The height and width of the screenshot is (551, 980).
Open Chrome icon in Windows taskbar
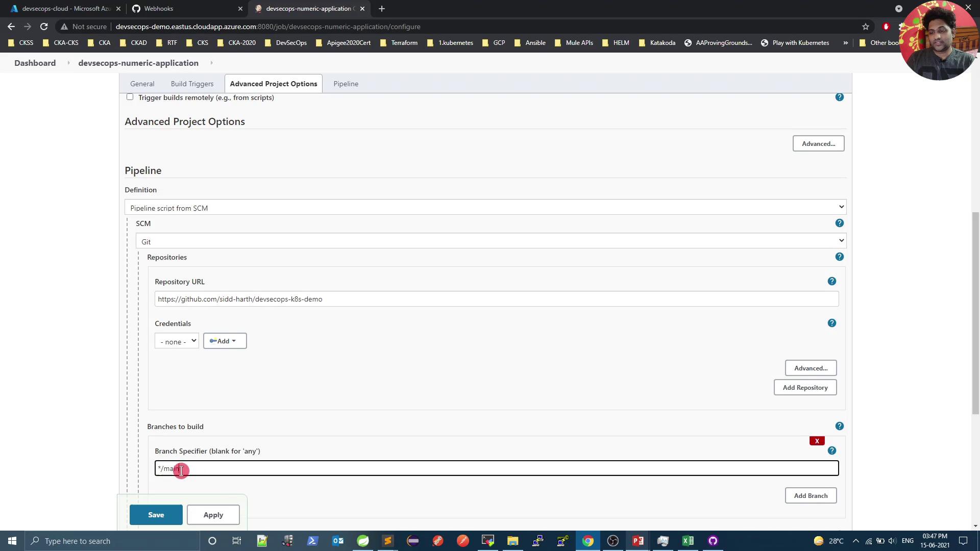(587, 541)
